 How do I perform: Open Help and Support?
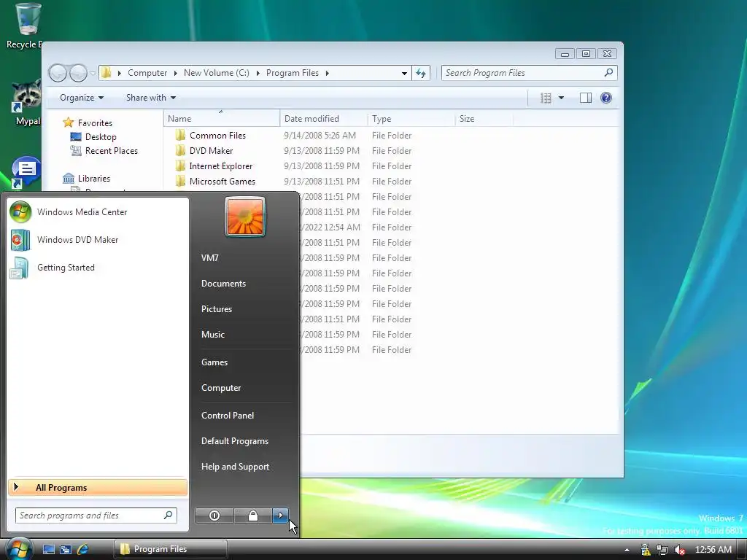point(235,467)
